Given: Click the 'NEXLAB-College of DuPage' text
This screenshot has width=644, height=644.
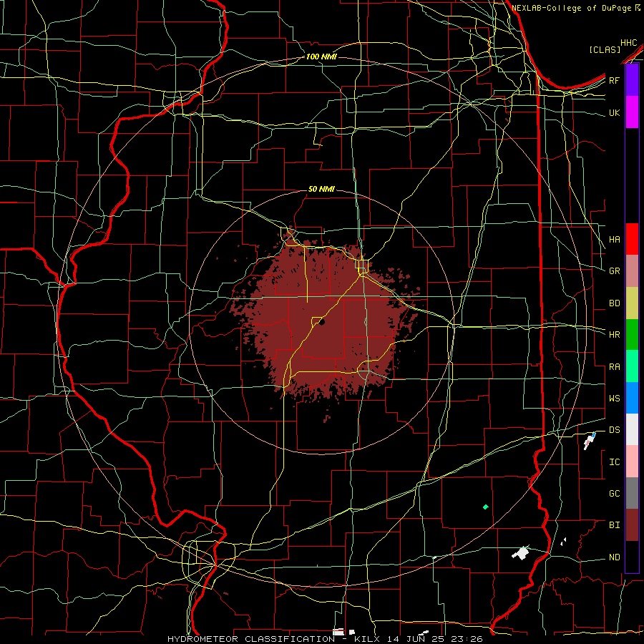Looking at the screenshot, I should 572,8.
